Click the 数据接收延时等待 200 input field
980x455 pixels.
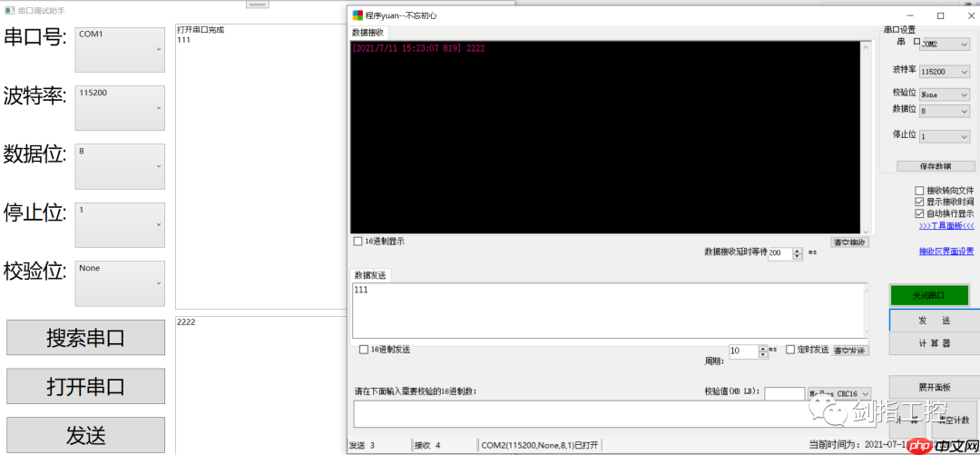[780, 253]
